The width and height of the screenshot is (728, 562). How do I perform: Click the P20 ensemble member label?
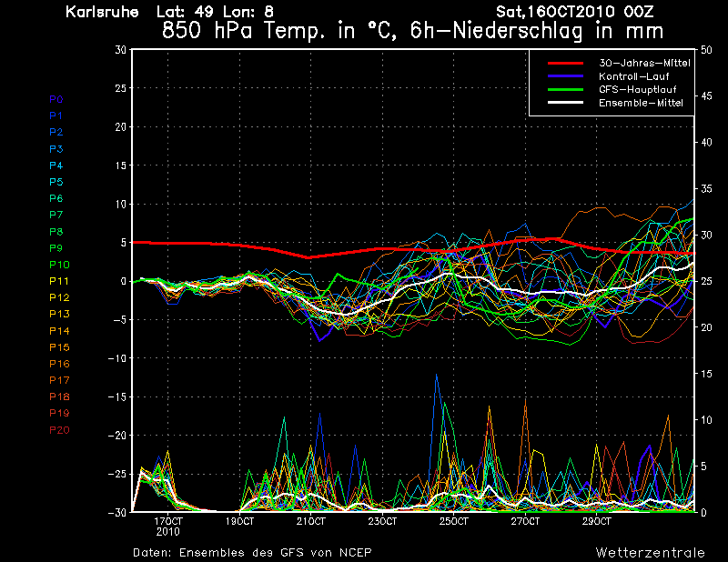coord(59,430)
